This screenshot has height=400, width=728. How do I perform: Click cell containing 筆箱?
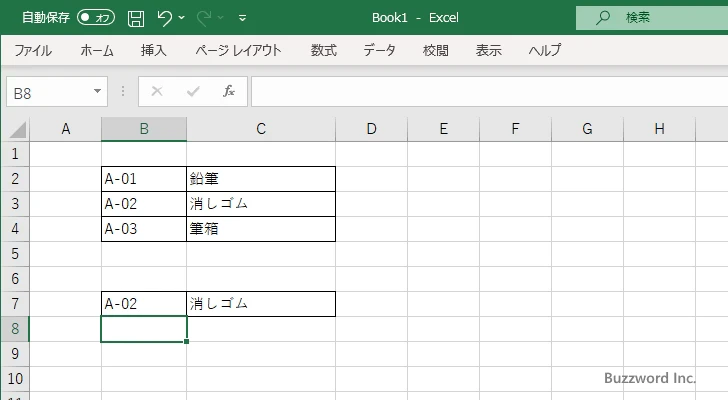point(261,229)
